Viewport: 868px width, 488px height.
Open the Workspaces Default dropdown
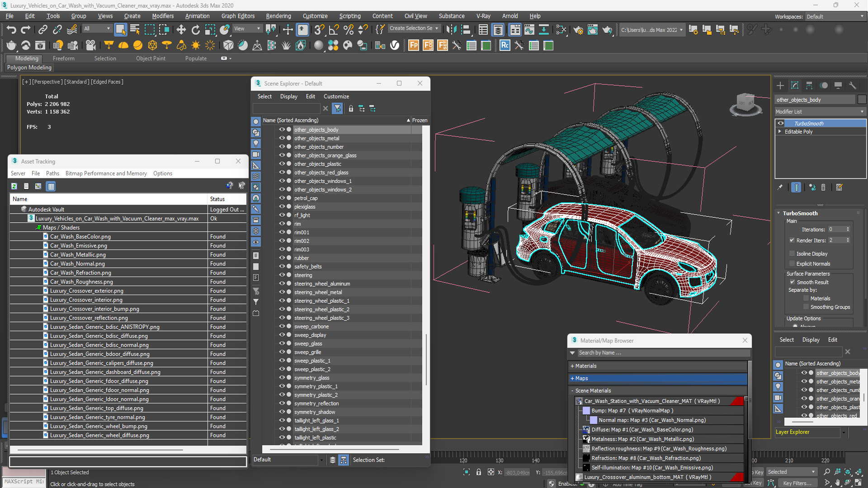point(835,16)
